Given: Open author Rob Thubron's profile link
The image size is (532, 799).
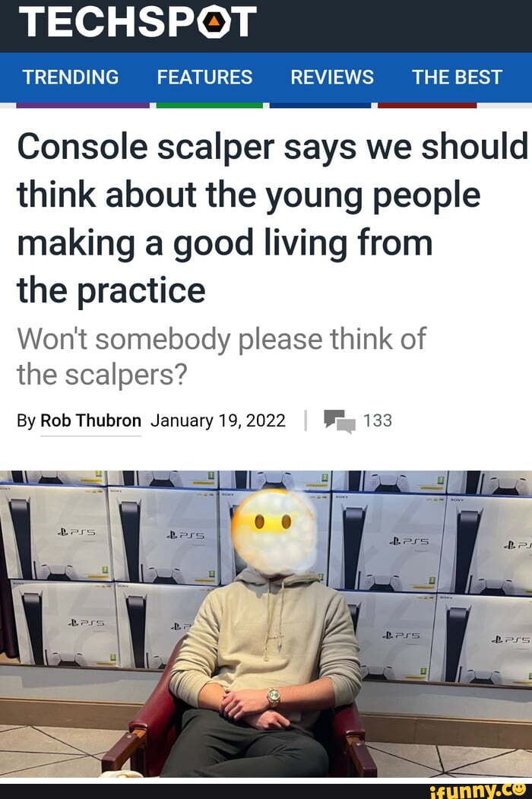Looking at the screenshot, I should pyautogui.click(x=90, y=420).
